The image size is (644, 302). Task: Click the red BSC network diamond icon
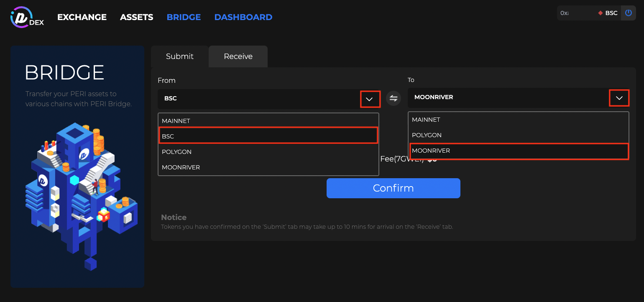click(601, 13)
